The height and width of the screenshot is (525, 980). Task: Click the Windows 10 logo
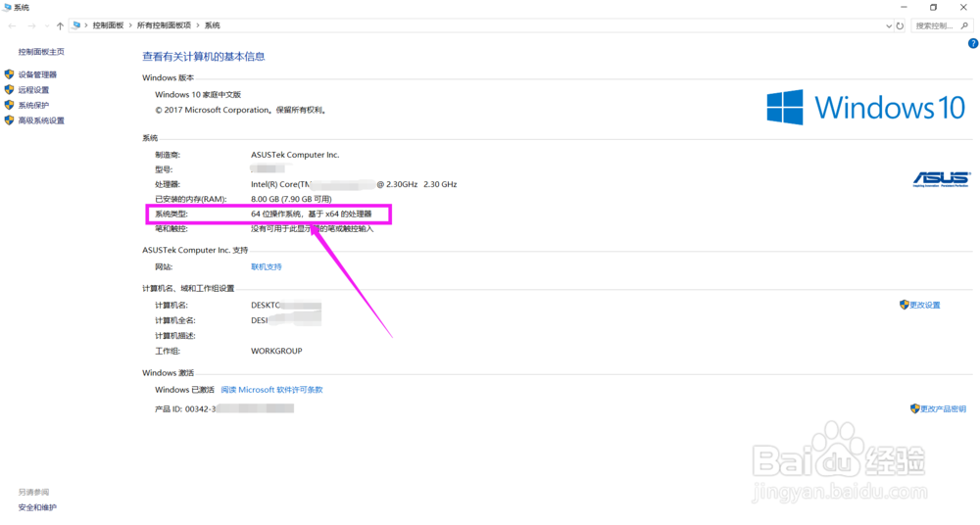(x=866, y=108)
